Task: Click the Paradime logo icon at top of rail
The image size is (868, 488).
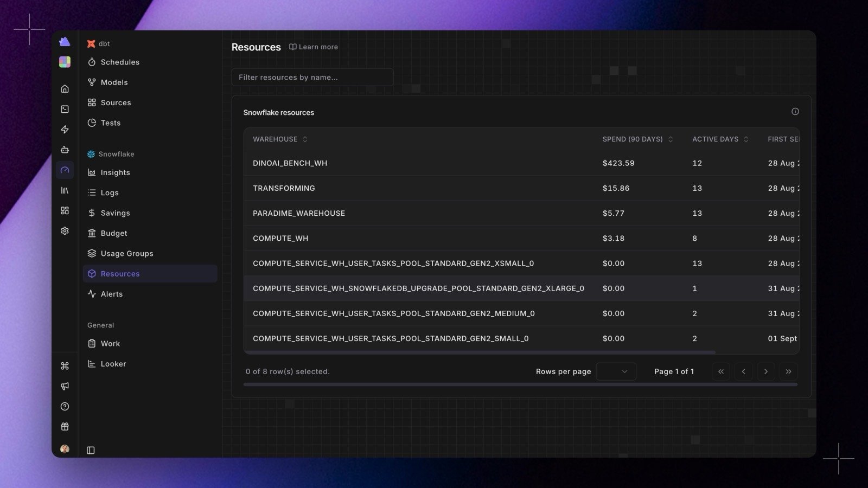Action: pos(65,42)
